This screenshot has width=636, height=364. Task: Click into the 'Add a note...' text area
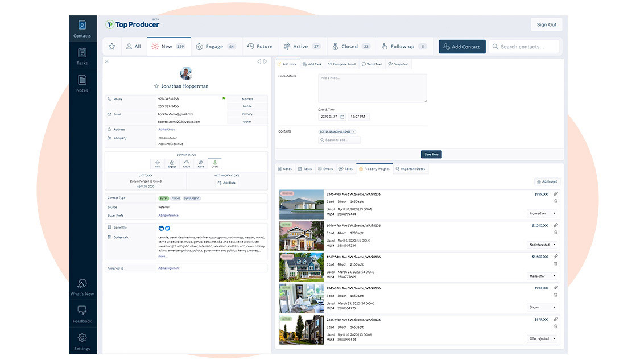coord(373,88)
